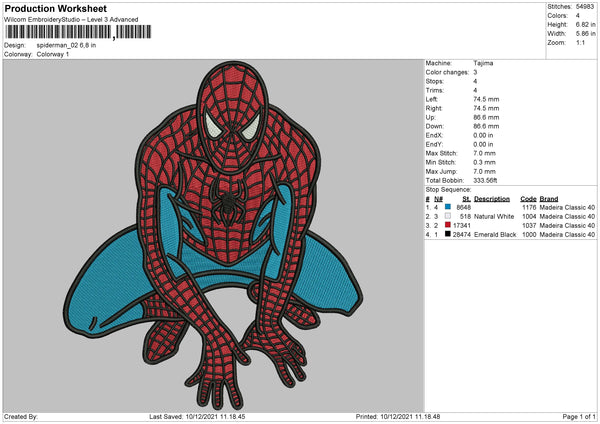
Task: Select Machine value 'Tajima'
Action: [x=483, y=63]
